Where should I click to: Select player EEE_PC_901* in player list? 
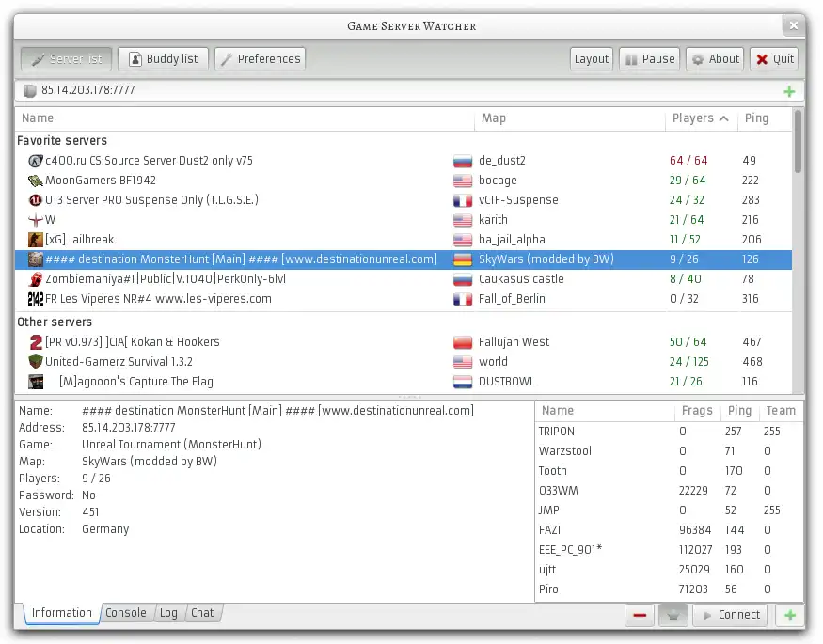[669, 550]
